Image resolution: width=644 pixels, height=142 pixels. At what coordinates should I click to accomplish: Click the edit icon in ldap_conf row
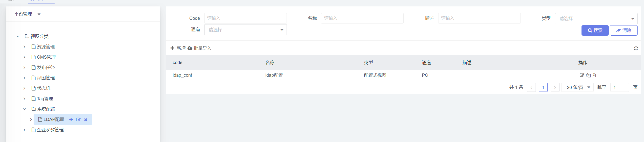582,75
